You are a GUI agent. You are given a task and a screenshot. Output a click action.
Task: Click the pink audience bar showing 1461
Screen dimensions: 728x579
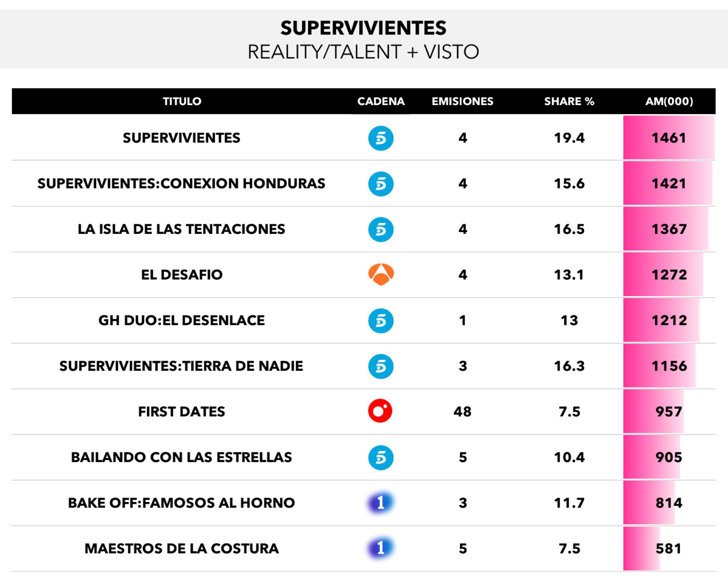(x=669, y=138)
